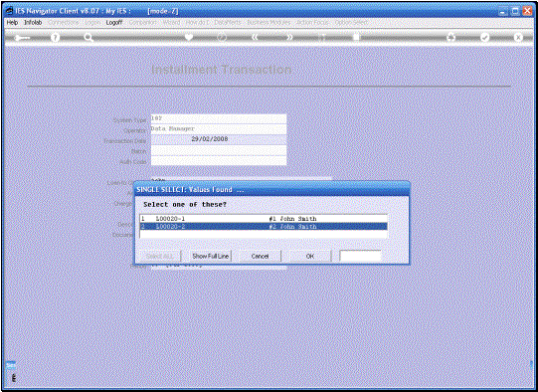Click the Single Select dialog title bar
Screen dimensions: 538x392
(x=271, y=189)
